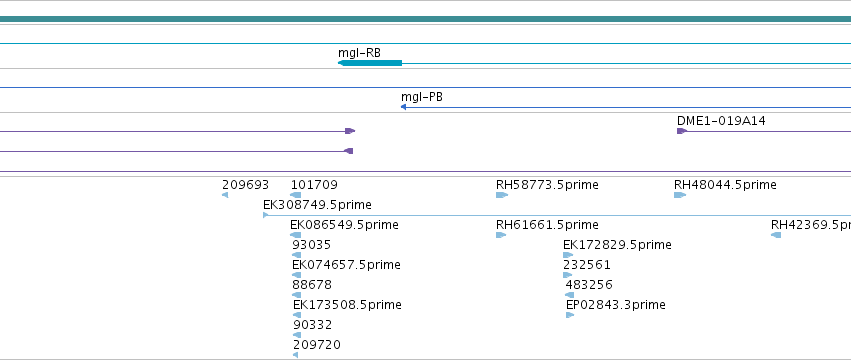Click the 209693 feature arrow
This screenshot has height=360, width=851.
tap(225, 195)
